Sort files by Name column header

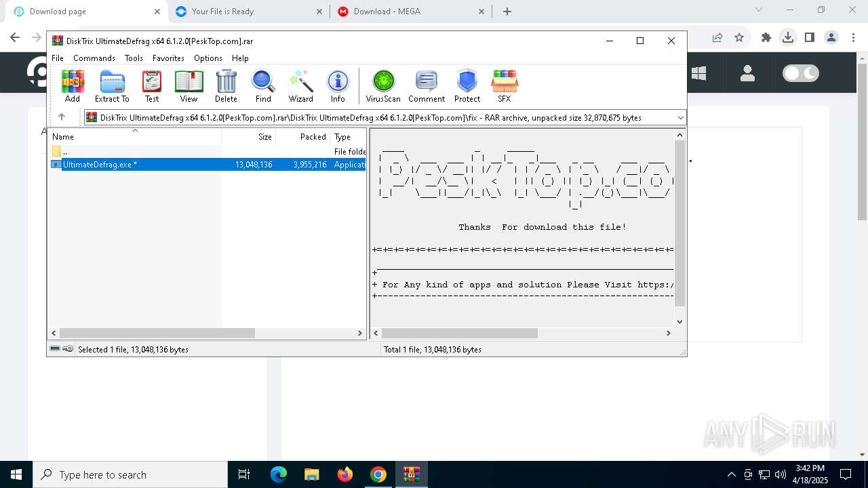135,137
